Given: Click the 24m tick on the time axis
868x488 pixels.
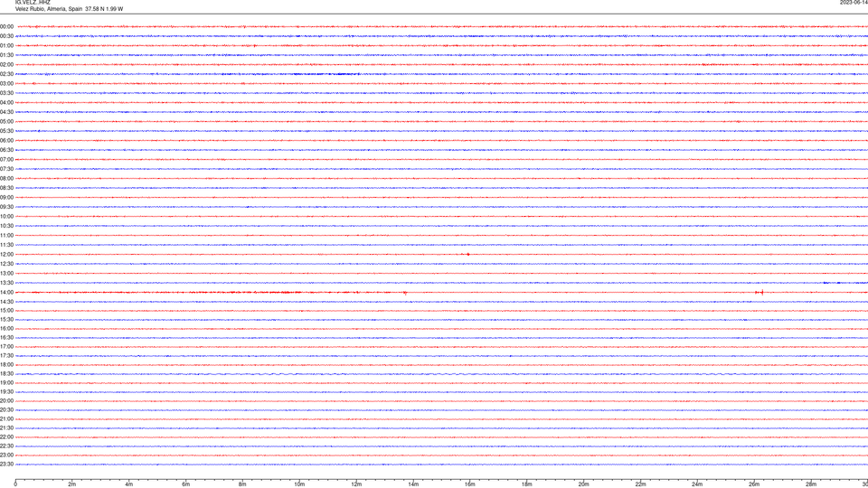Looking at the screenshot, I should pyautogui.click(x=697, y=484).
